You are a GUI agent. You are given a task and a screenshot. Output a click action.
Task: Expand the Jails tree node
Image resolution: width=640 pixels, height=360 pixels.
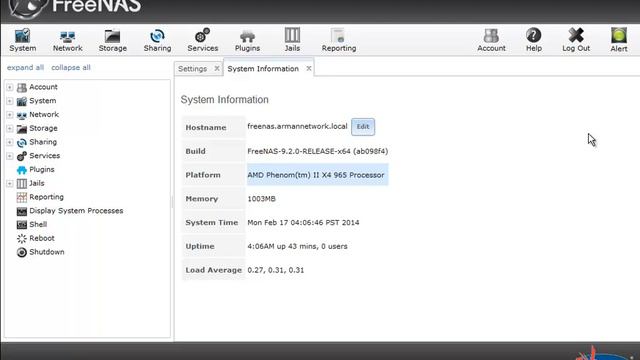(x=9, y=183)
